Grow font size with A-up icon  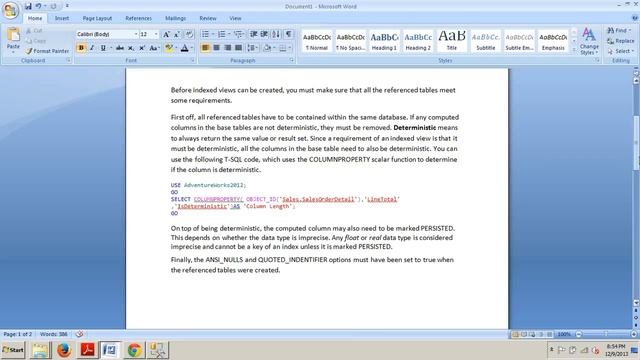coord(166,34)
